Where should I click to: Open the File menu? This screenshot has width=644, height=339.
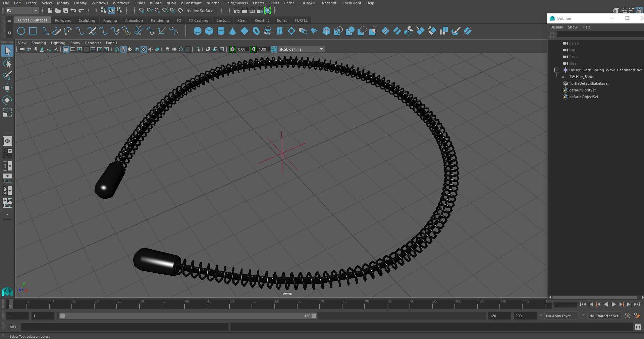[x=6, y=3]
